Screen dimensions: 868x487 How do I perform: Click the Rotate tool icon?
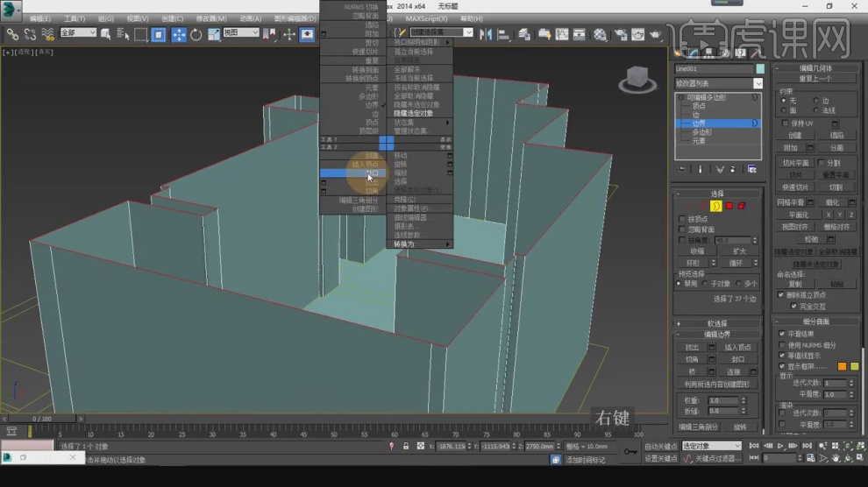coord(196,35)
